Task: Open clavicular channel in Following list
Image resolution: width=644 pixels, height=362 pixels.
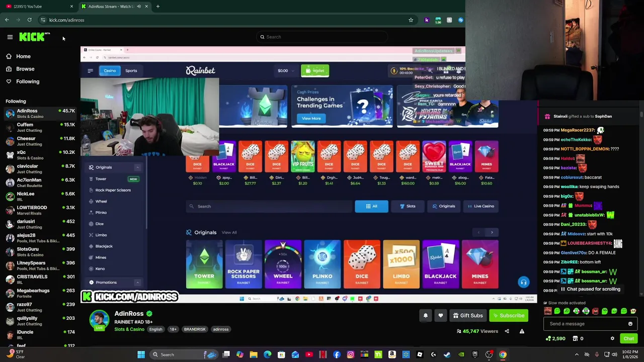Action: coord(40,169)
